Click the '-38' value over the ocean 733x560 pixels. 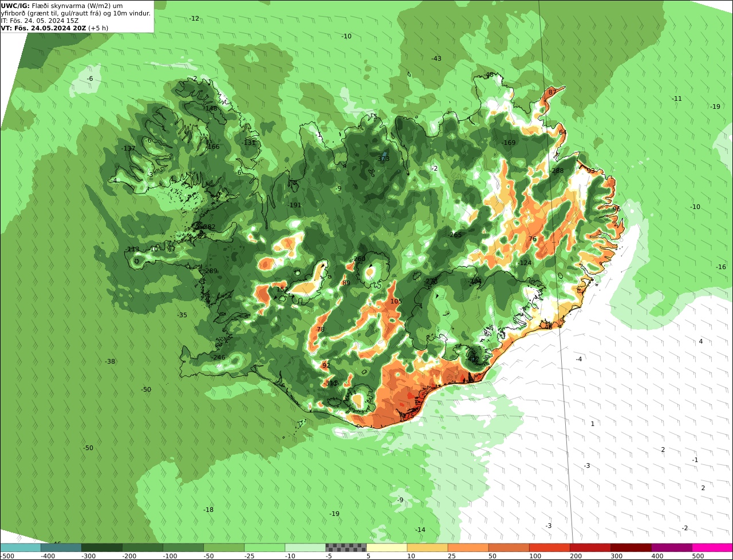(x=110, y=361)
